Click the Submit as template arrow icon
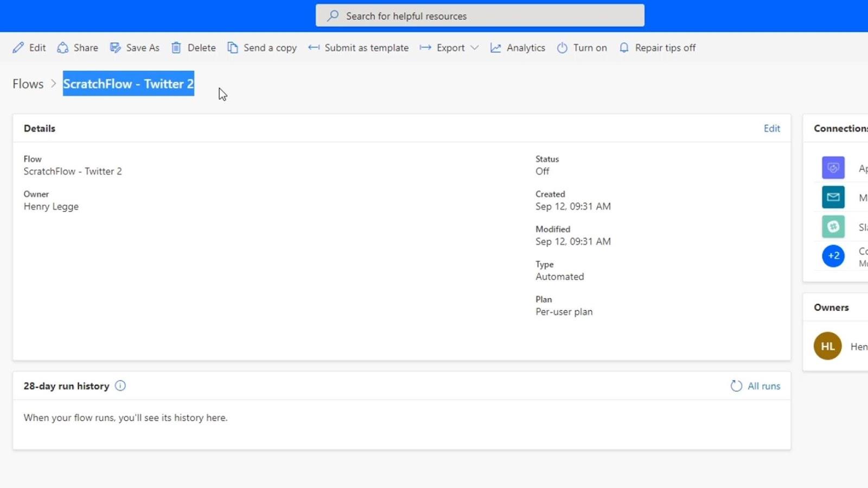The width and height of the screenshot is (868, 488). point(314,48)
